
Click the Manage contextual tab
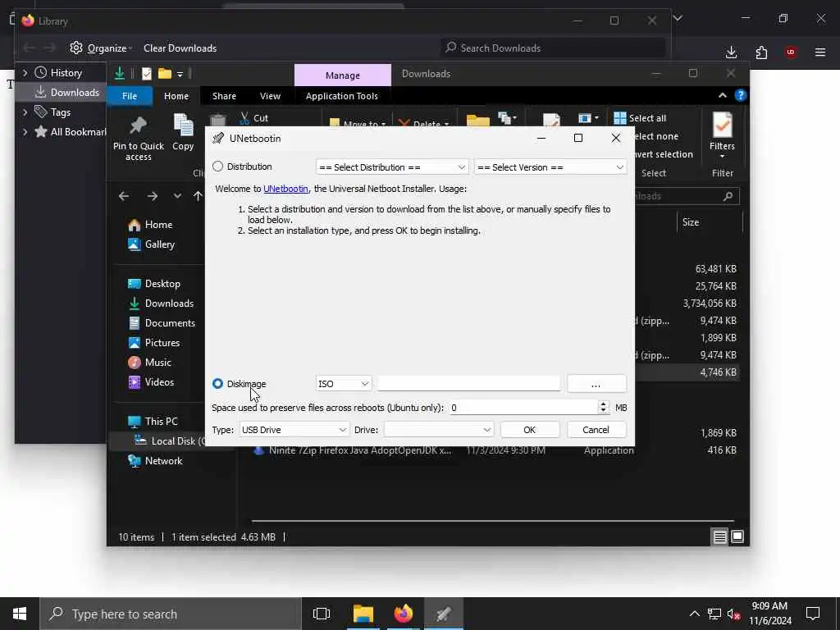coord(343,75)
